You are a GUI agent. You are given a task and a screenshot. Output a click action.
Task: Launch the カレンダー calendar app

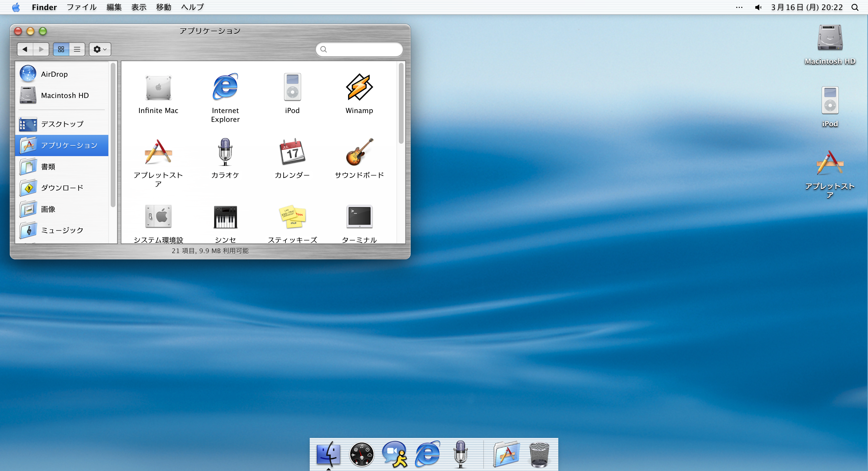(x=292, y=152)
